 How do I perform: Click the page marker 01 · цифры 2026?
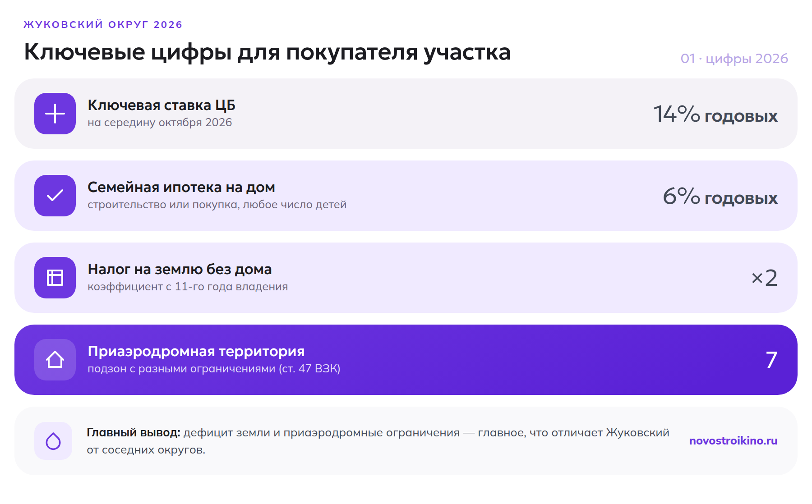[734, 59]
